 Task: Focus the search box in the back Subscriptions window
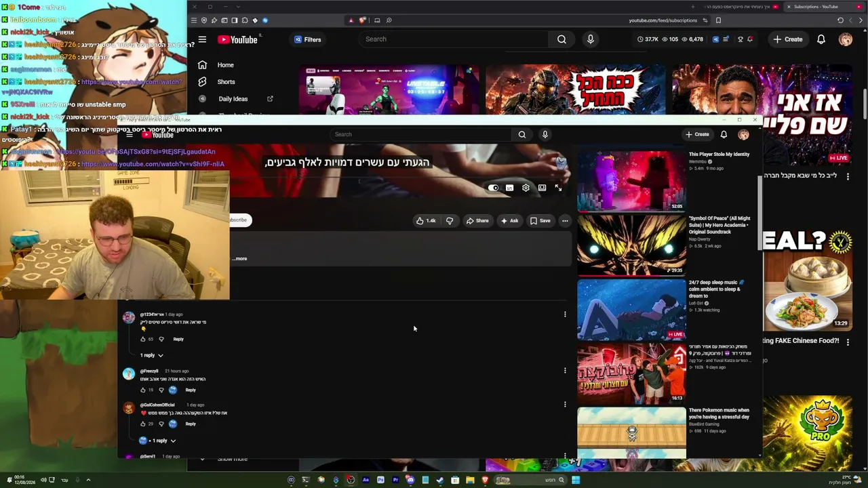click(454, 39)
